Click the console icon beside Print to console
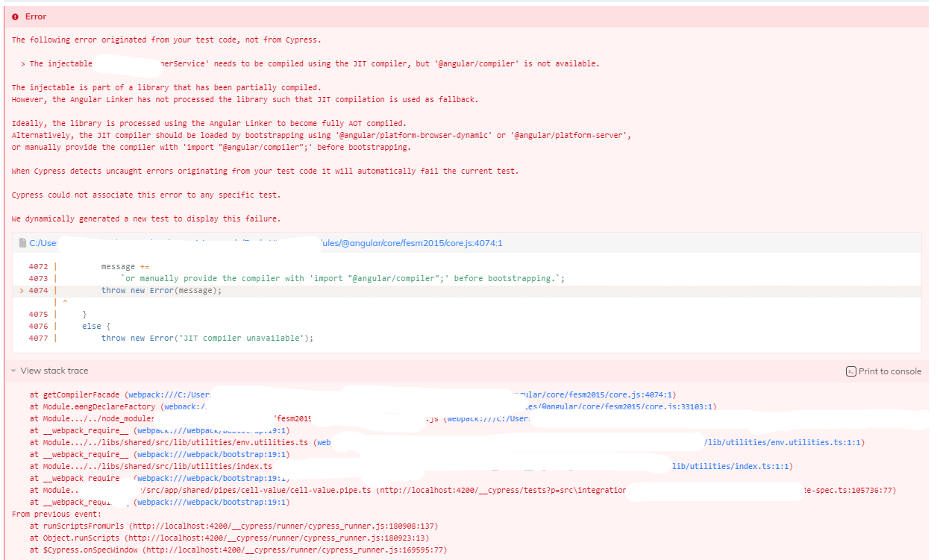 point(850,371)
